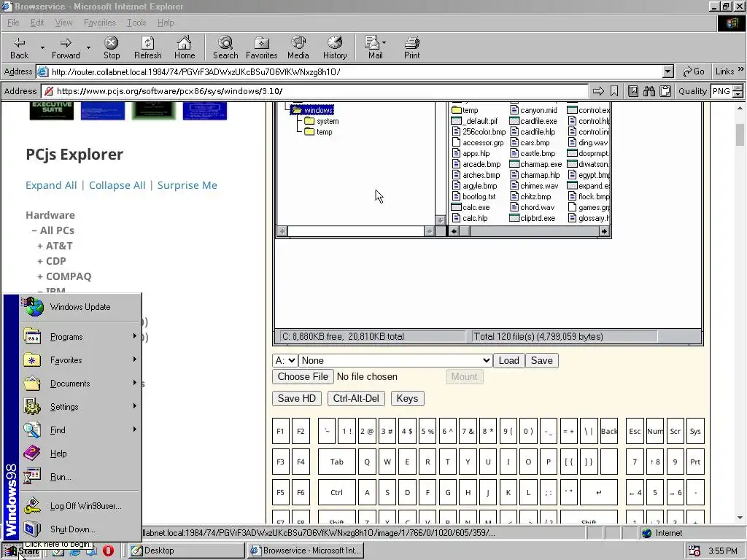Open the IE address bar dropdown
The image size is (747, 560).
click(668, 72)
